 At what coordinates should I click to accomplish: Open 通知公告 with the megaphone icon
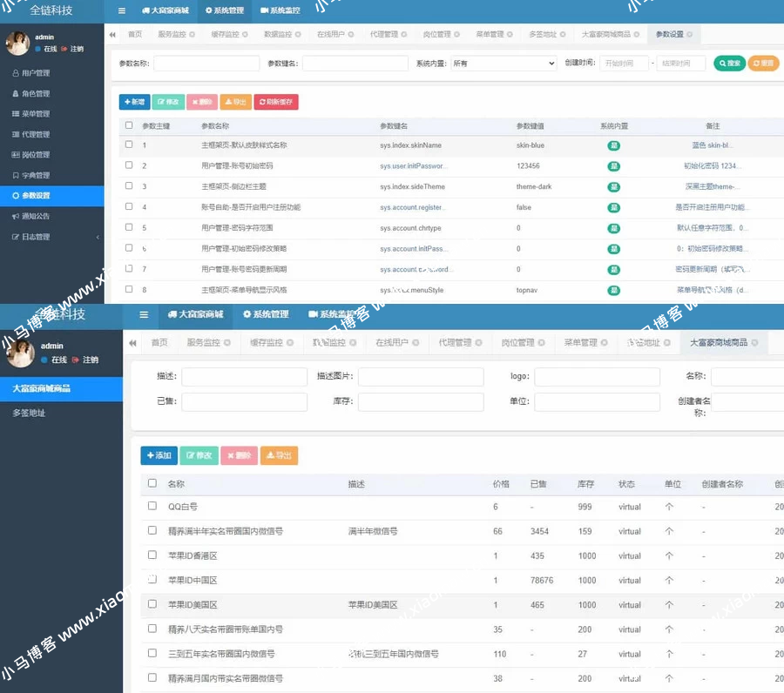point(16,216)
